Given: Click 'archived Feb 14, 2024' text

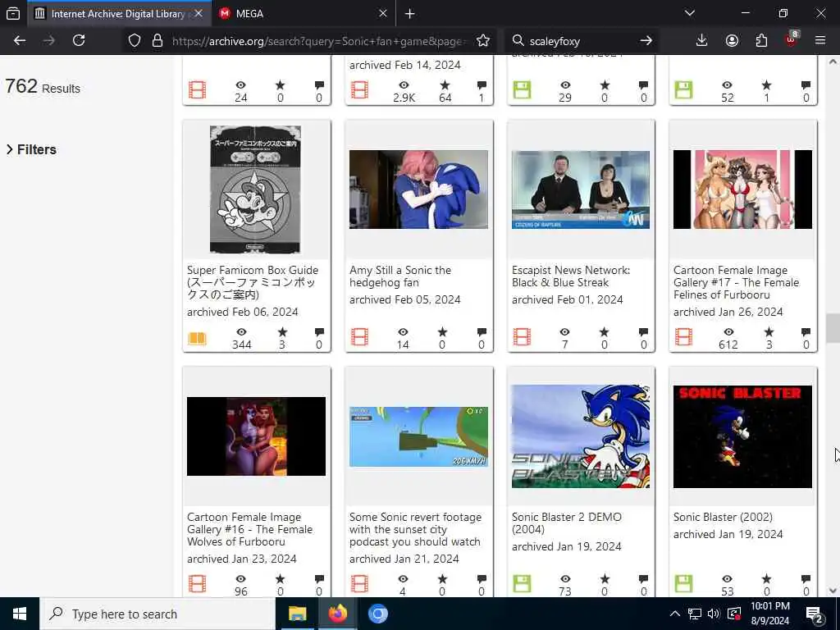Looking at the screenshot, I should (x=405, y=66).
